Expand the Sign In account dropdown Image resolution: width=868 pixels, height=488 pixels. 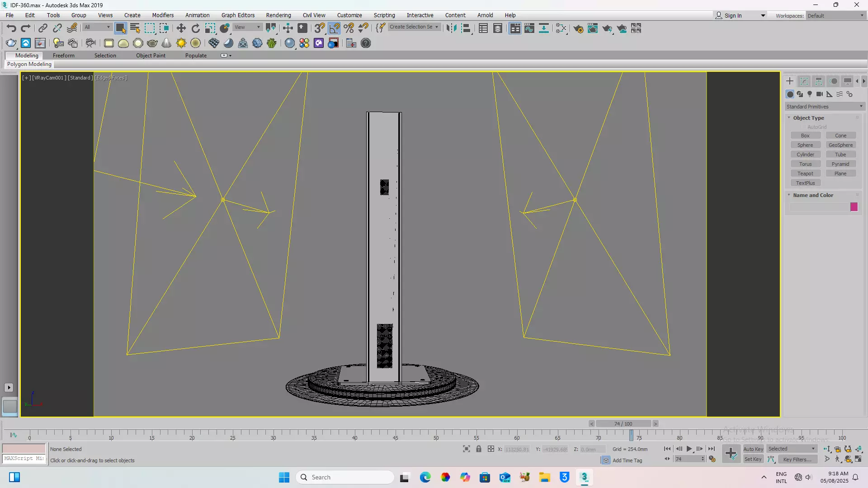(763, 16)
